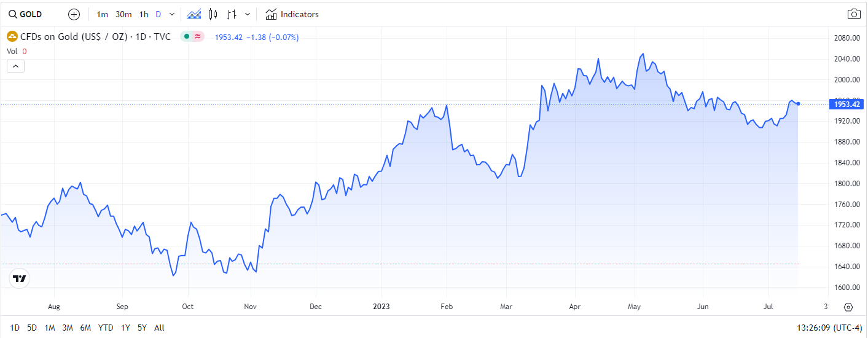Click the 1880.00 price axis label
Viewport: 868px width, 338px height.
click(846, 142)
